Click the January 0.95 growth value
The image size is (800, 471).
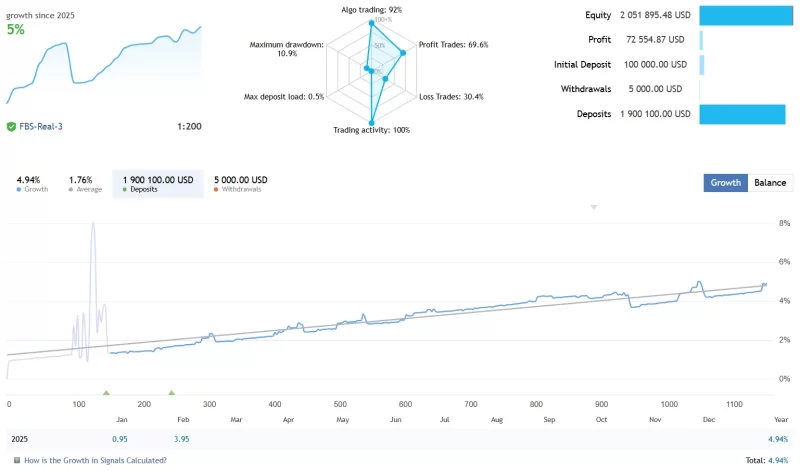pyautogui.click(x=120, y=439)
